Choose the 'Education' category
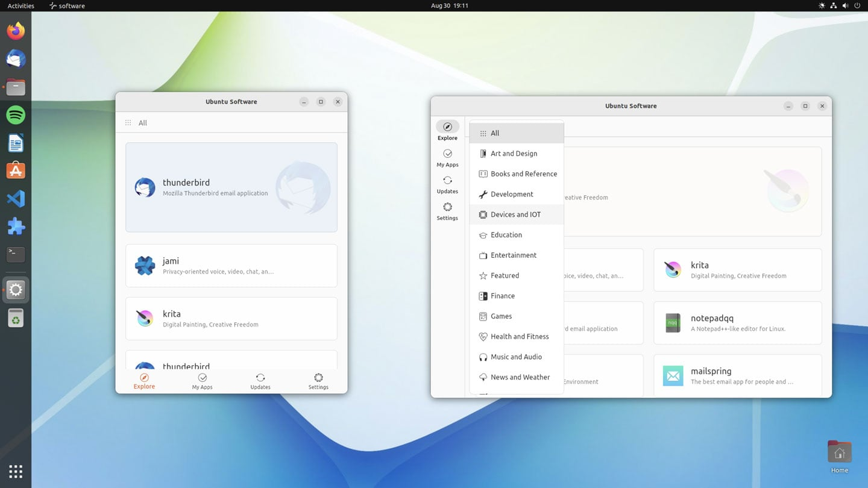The height and width of the screenshot is (488, 868). pos(517,235)
